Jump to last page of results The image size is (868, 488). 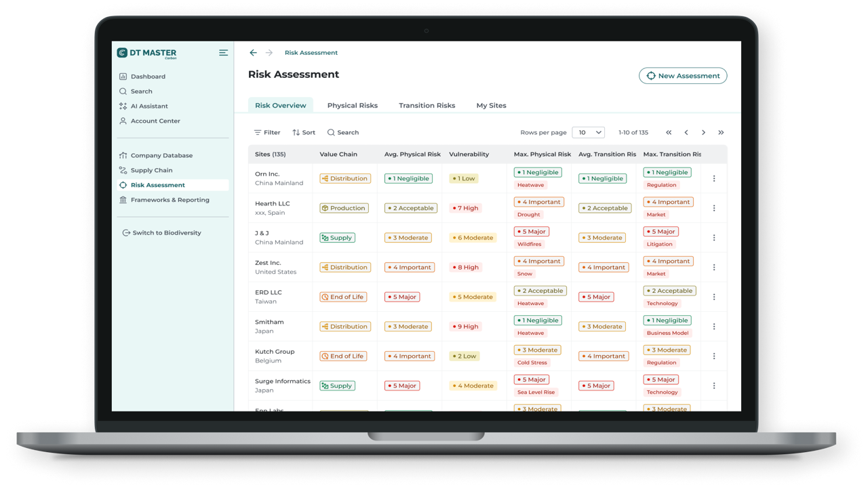pos(721,133)
